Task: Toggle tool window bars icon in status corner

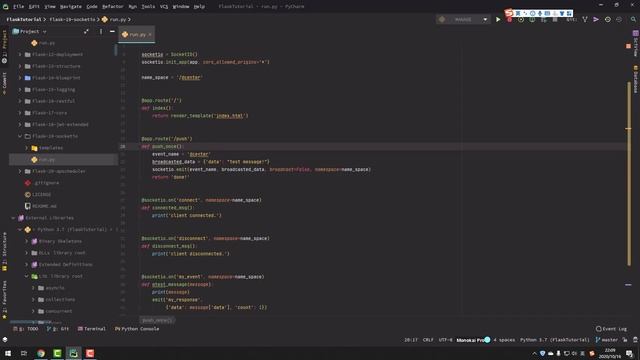Action: [5, 340]
